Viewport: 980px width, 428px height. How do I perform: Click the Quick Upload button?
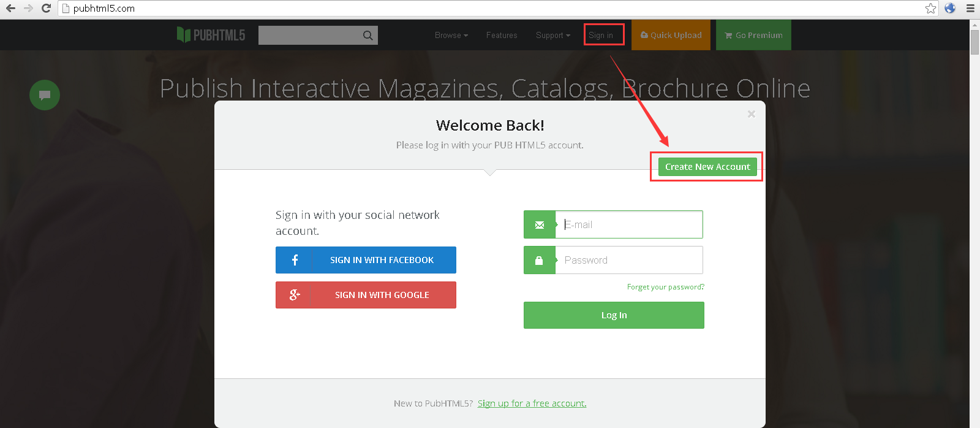point(671,35)
